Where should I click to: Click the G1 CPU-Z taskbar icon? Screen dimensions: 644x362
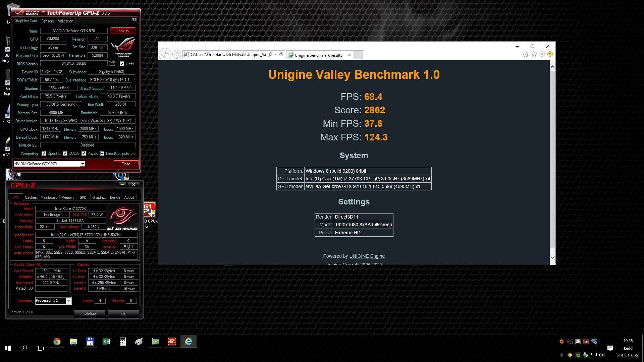(172, 342)
